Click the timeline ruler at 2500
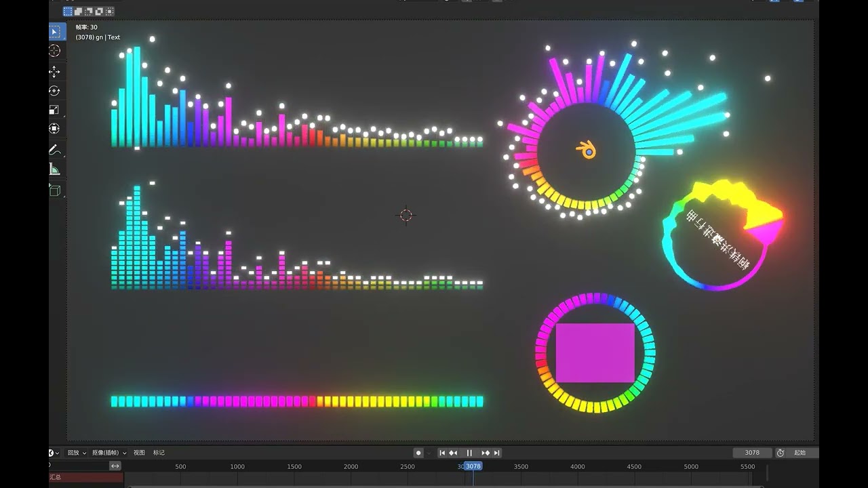The height and width of the screenshot is (488, 868). click(408, 466)
